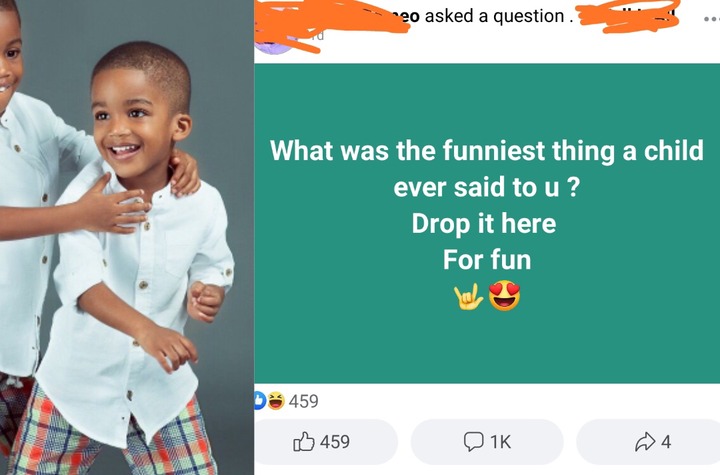Click the 'Drop it here' text line

point(484,224)
